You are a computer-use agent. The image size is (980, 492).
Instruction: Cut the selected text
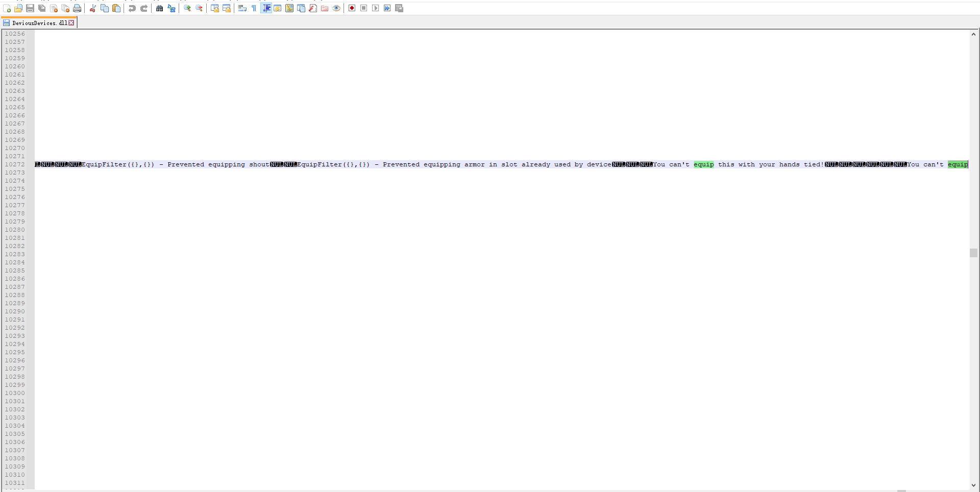[92, 8]
